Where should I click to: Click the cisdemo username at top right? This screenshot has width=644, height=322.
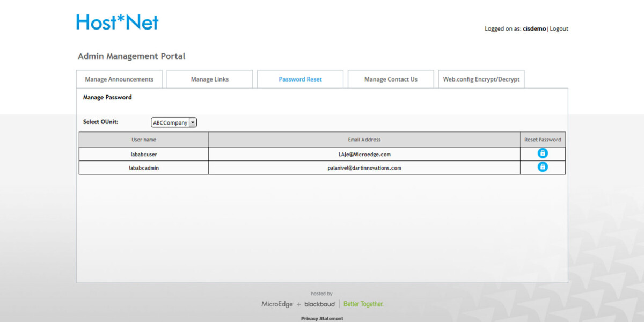point(534,29)
